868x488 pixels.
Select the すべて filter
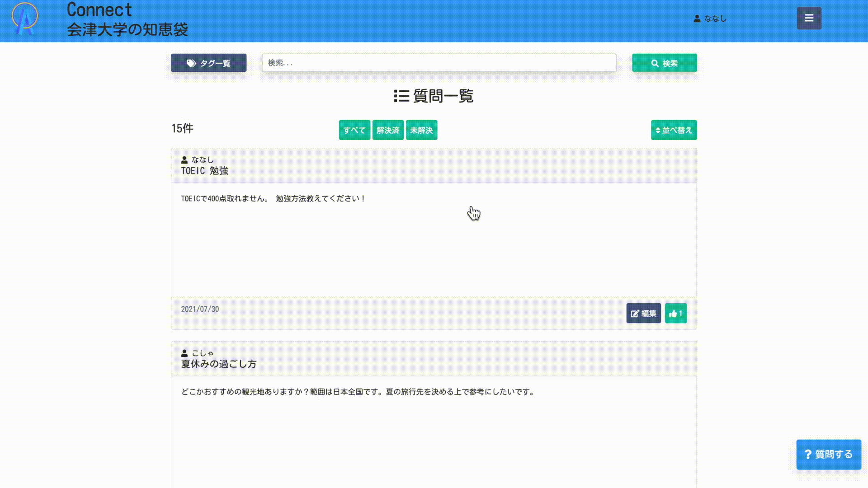click(x=354, y=130)
